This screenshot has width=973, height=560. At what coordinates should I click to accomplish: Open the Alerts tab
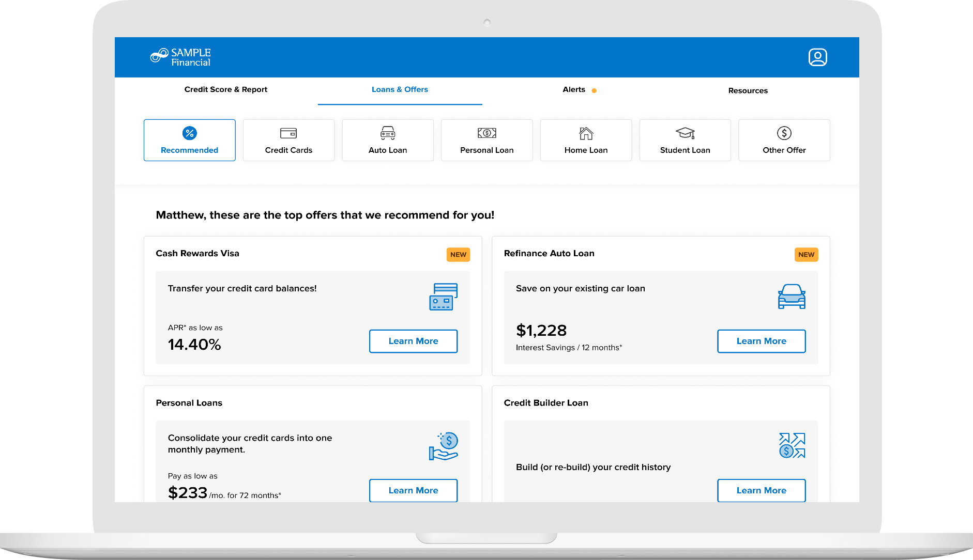click(x=574, y=89)
